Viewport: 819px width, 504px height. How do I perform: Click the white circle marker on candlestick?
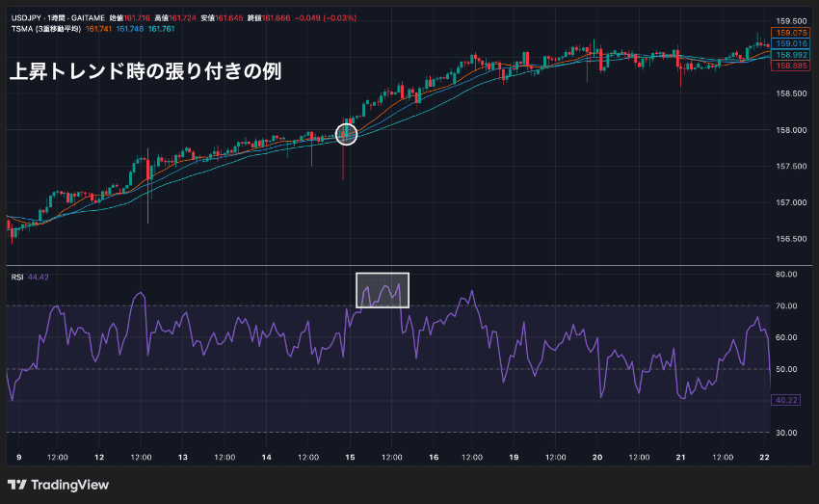tap(346, 134)
